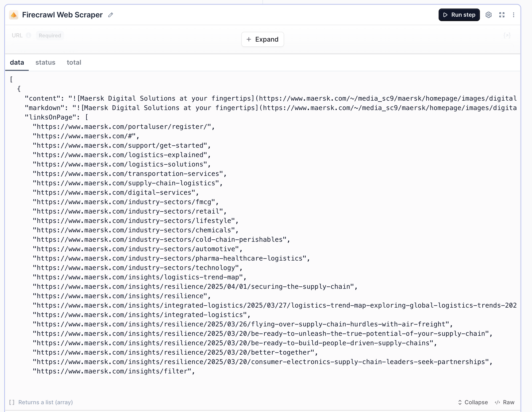Open the total tab
This screenshot has height=412, width=532.
pyautogui.click(x=74, y=63)
